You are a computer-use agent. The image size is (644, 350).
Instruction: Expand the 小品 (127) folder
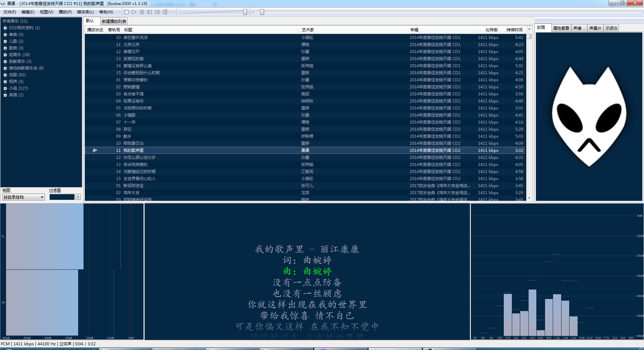(x=5, y=88)
